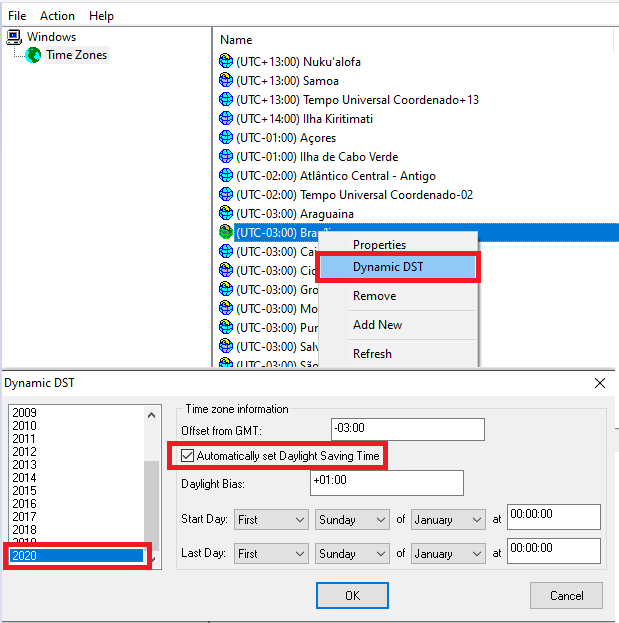Click the year list scroll up arrow

[151, 416]
